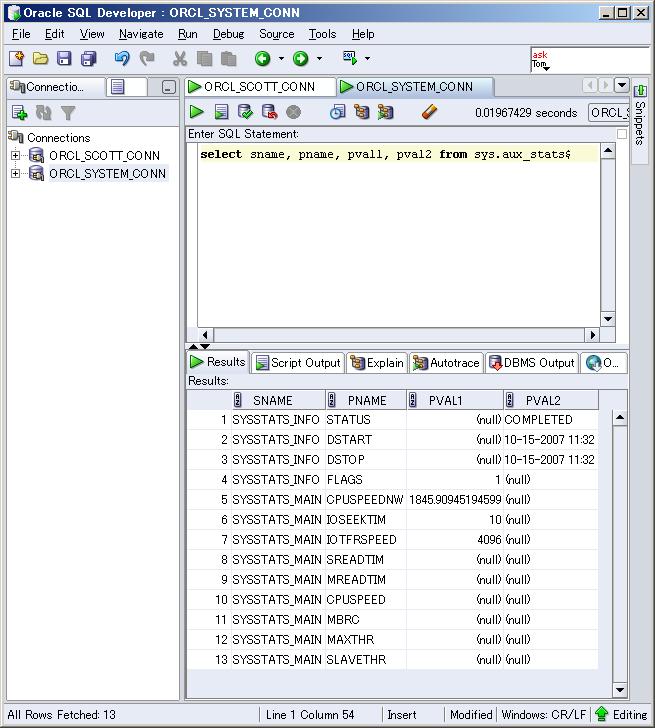This screenshot has width=655, height=728.
Task: Switch to the ORCL_SCOTT_CONN worksheet tab
Action: pyautogui.click(x=259, y=87)
